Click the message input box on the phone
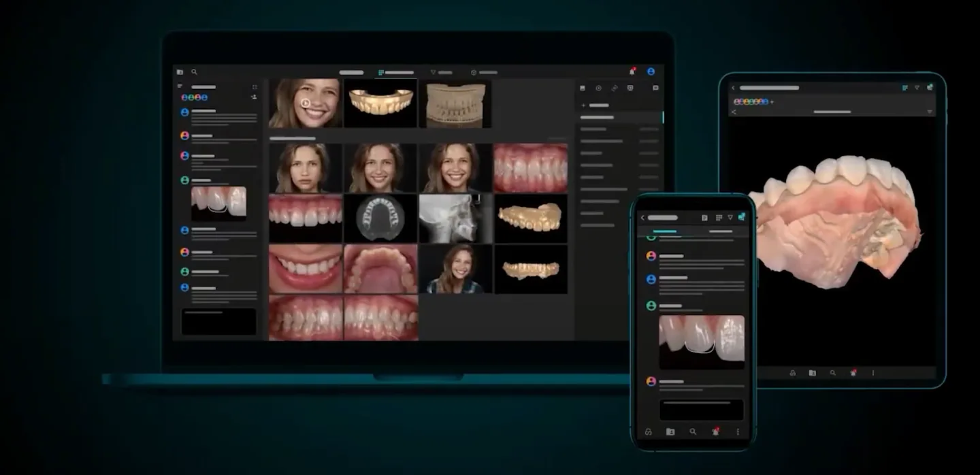 point(702,410)
